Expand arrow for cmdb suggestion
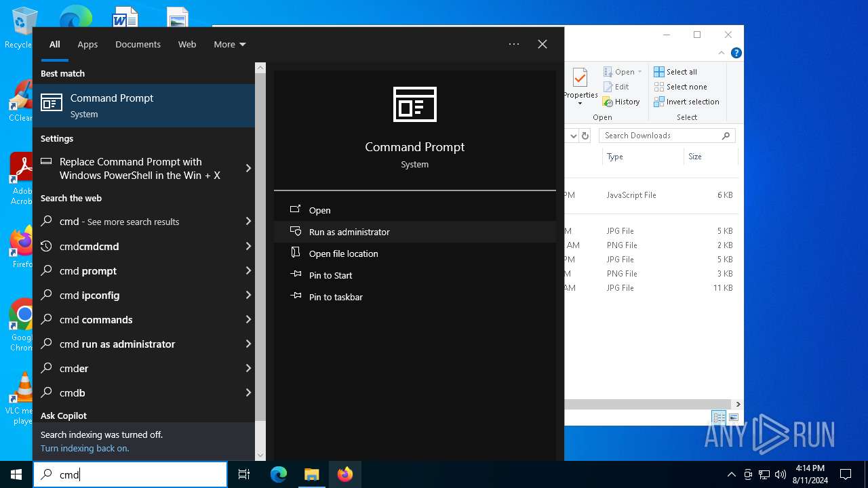Image resolution: width=868 pixels, height=488 pixels. [248, 392]
